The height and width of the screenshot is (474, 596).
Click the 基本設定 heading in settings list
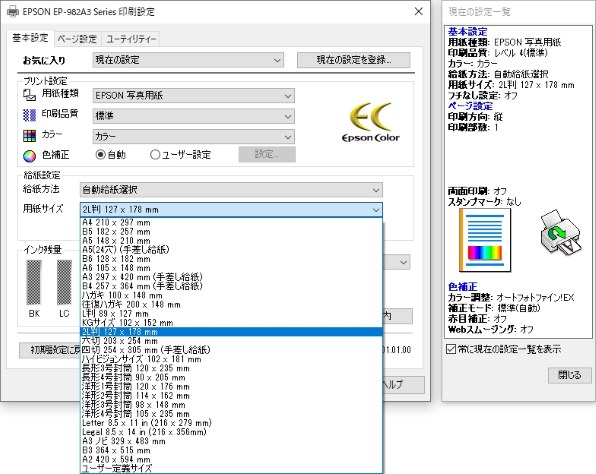468,32
